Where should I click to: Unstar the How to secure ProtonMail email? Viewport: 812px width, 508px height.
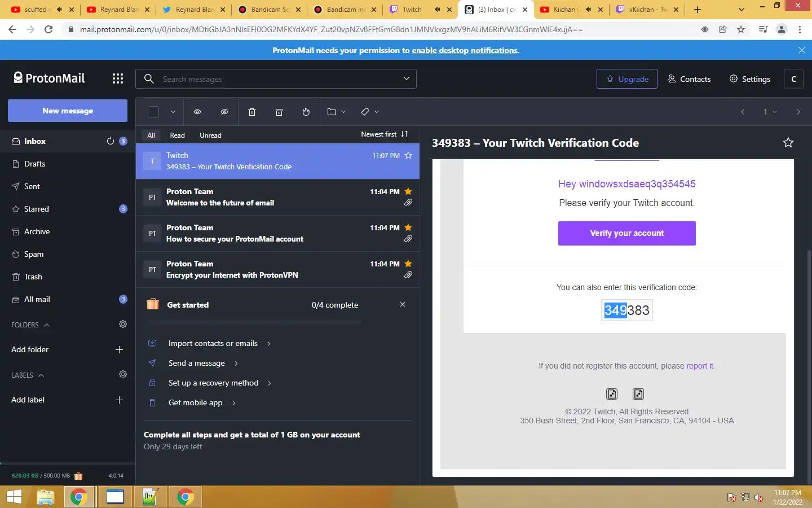click(408, 227)
